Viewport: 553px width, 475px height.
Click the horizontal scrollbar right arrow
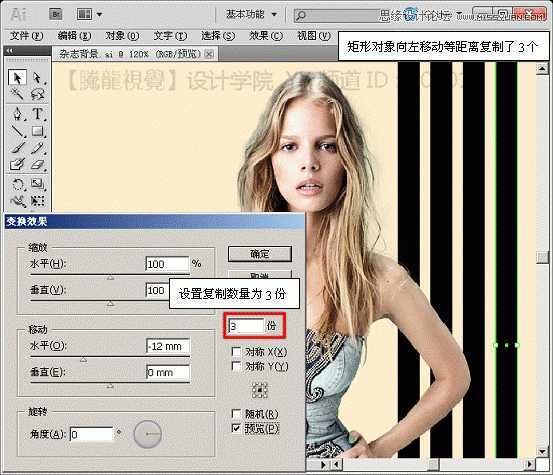click(x=529, y=464)
